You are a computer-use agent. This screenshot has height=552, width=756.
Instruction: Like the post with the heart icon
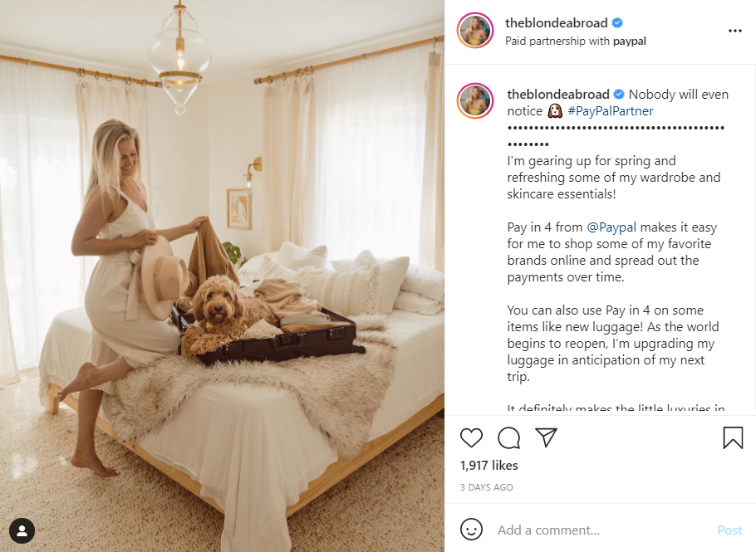471,437
